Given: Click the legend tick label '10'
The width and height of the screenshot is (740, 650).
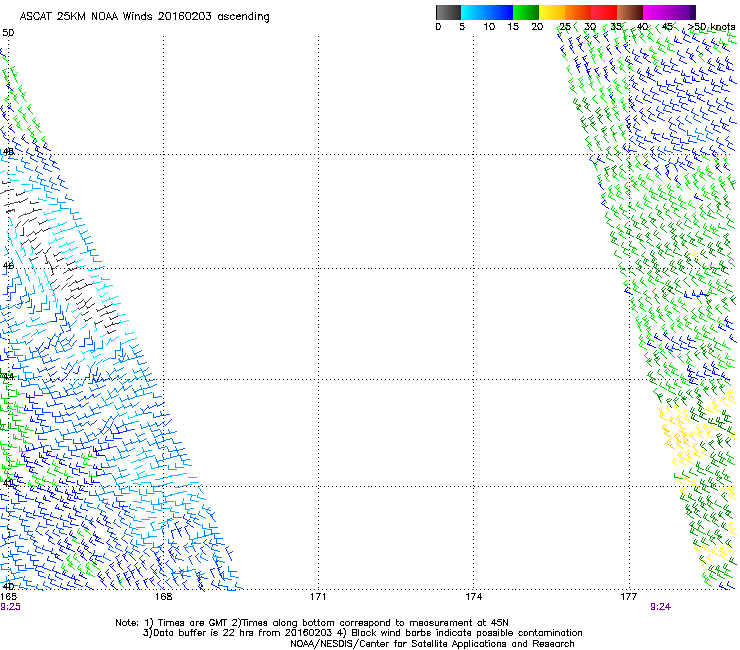Looking at the screenshot, I should pyautogui.click(x=489, y=27).
